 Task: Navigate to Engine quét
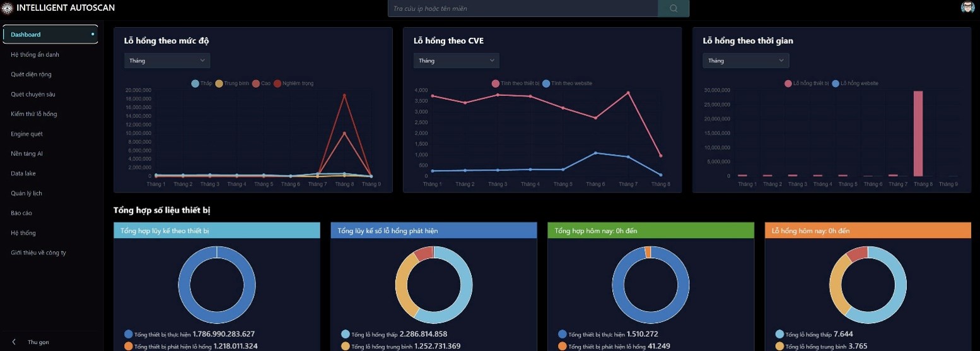pyautogui.click(x=26, y=134)
